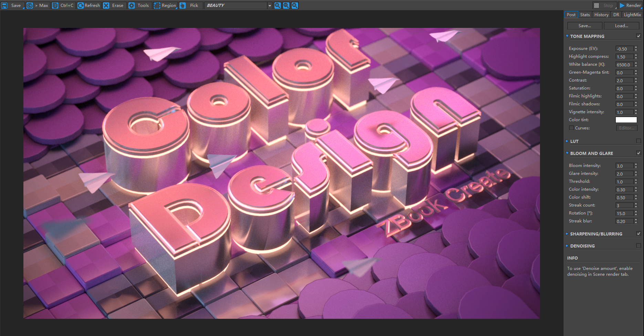Image resolution: width=644 pixels, height=336 pixels.
Task: Pick a new Color tint swatch
Action: [x=626, y=120]
